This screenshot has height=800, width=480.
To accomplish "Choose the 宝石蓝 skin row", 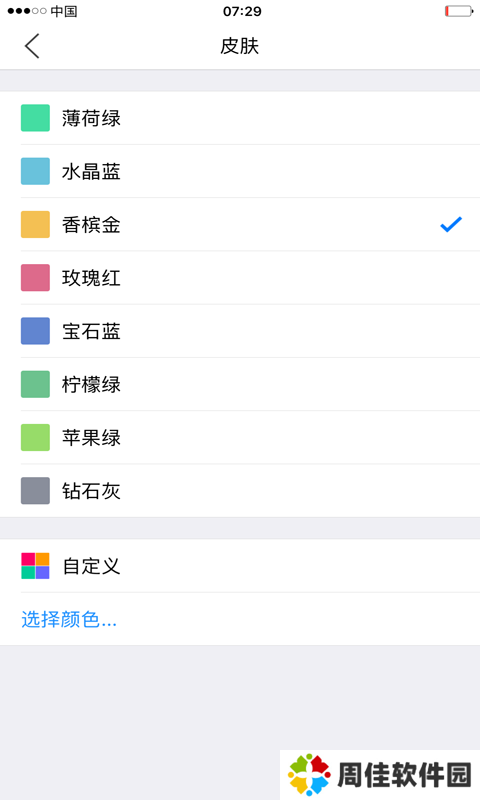I will (x=240, y=331).
